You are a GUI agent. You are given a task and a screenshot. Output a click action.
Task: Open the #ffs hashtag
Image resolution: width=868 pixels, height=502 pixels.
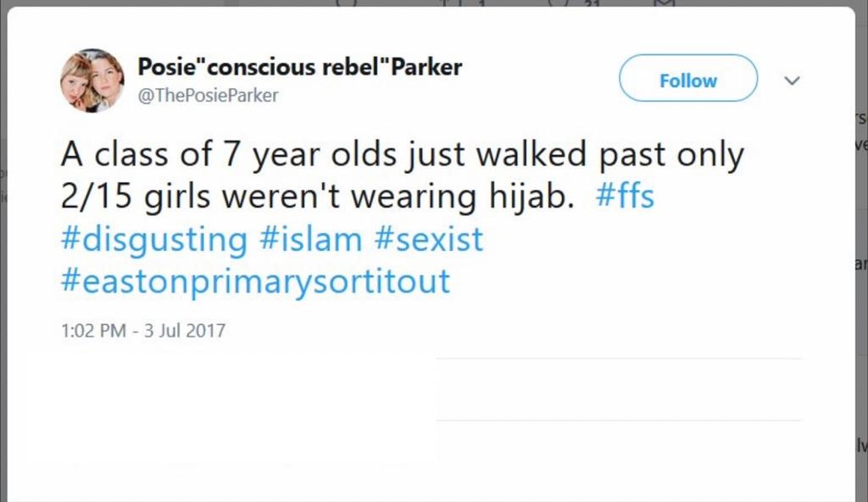(625, 197)
